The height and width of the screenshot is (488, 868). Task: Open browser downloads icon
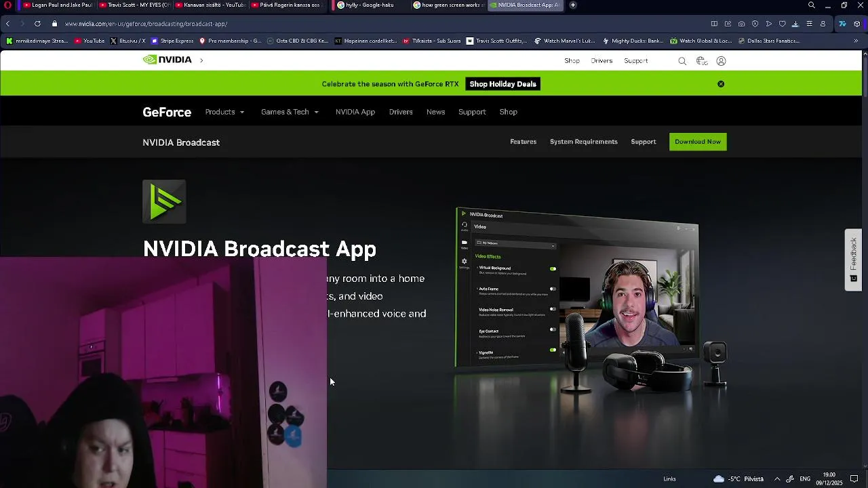(795, 24)
